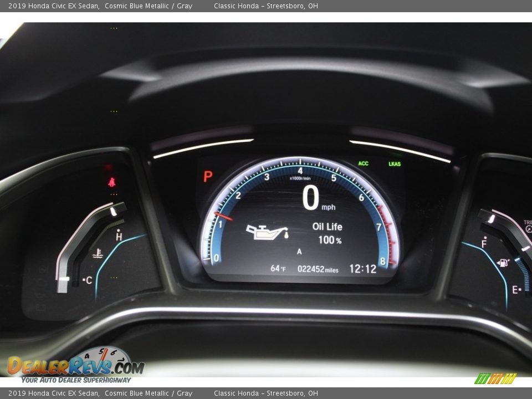Click the 022452 miles odometer reading
Image resolution: width=532 pixels, height=399 pixels.
[x=318, y=269]
